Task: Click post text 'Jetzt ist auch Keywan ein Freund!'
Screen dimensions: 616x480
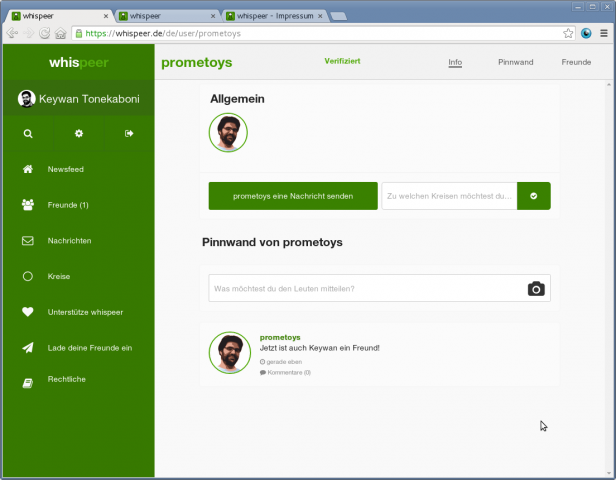Action: click(x=319, y=348)
